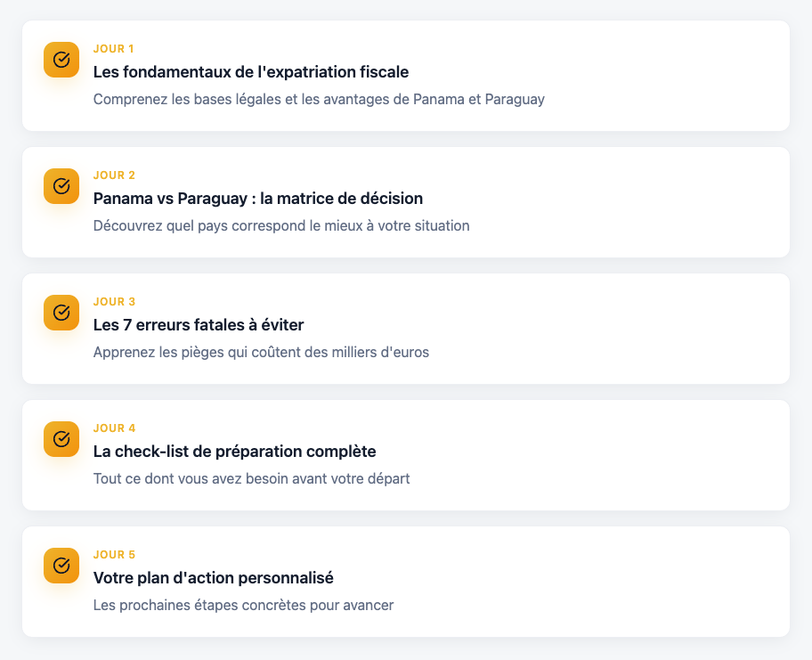
Task: Click the orange check icon beside Jour 2
Action: (61, 186)
